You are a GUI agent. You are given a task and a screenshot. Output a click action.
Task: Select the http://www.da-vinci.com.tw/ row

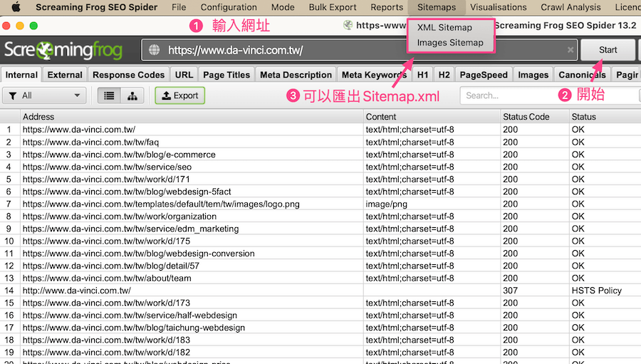[320, 291]
